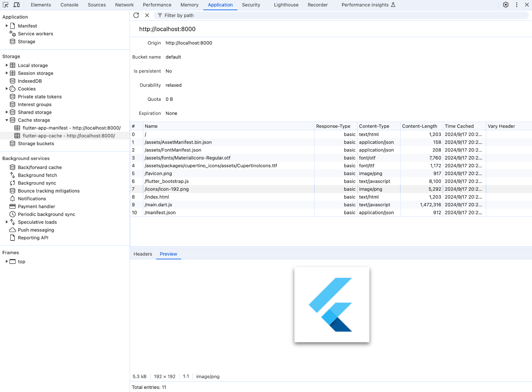Click the delete selected entry X icon
This screenshot has height=392, width=532.
point(147,15)
